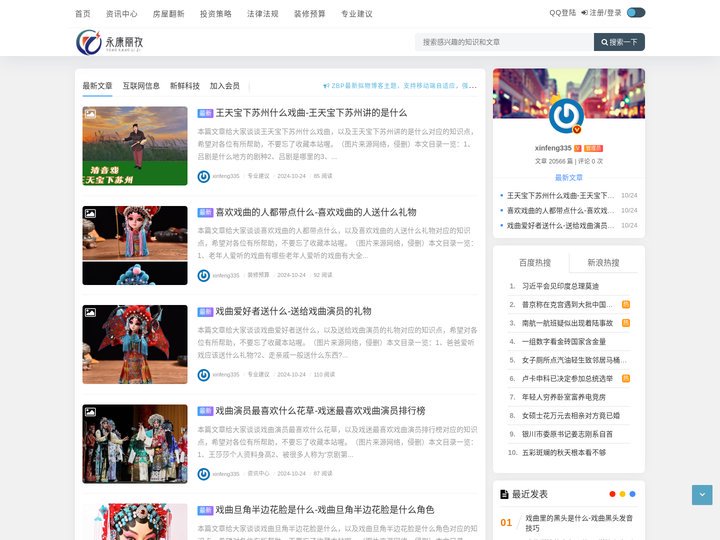720x540 pixels.
Task: Open hot search 女硕士花万元去相亲
Action: 571,416
